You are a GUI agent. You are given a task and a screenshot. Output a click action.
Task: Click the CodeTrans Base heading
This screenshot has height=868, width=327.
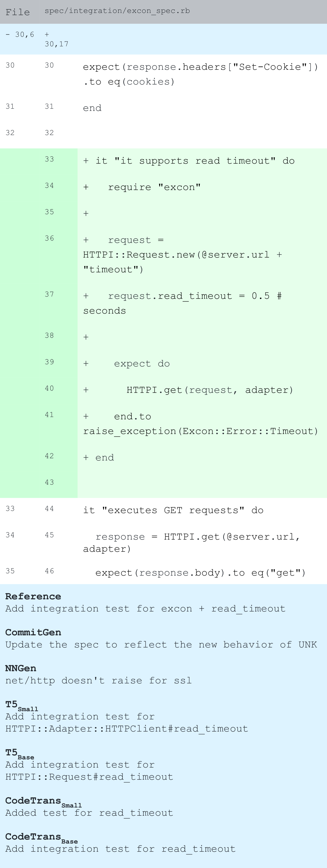coord(41,837)
